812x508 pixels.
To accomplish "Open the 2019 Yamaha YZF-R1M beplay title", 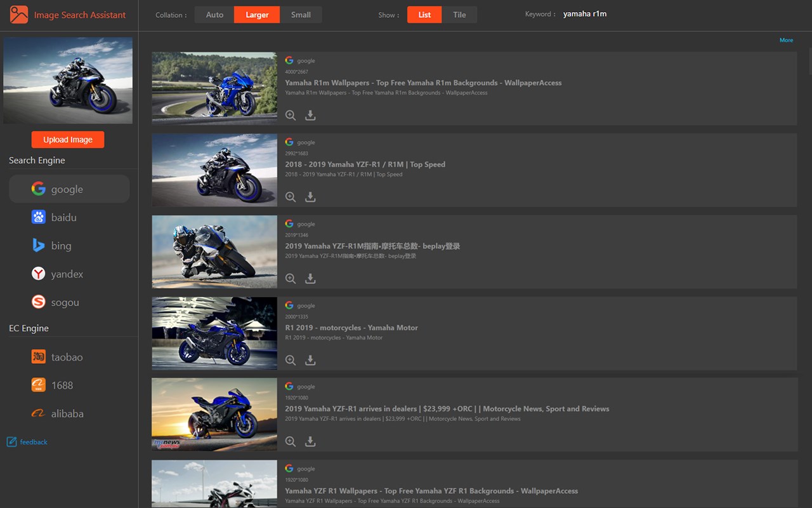I will (x=372, y=246).
